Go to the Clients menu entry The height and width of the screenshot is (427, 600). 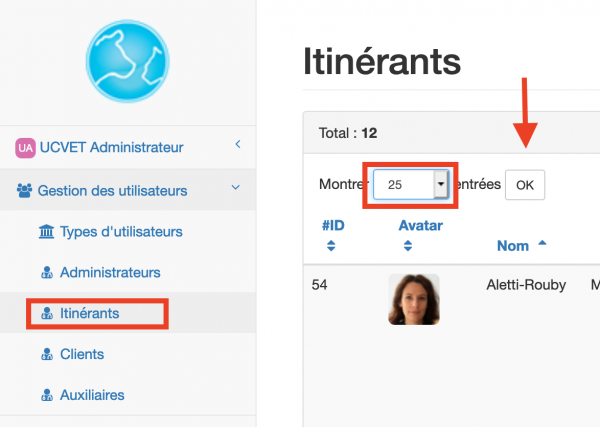[82, 354]
